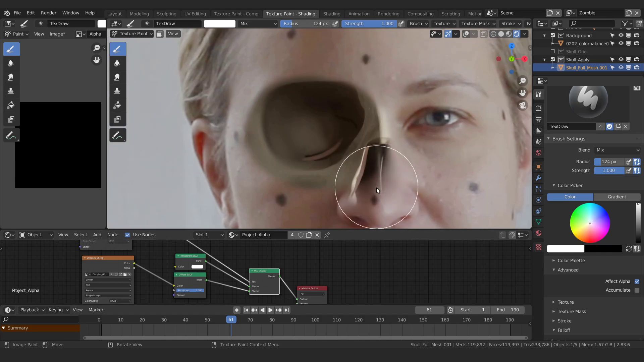Click the Stroke popover in viewport header
The width and height of the screenshot is (644, 362).
coord(511,24)
